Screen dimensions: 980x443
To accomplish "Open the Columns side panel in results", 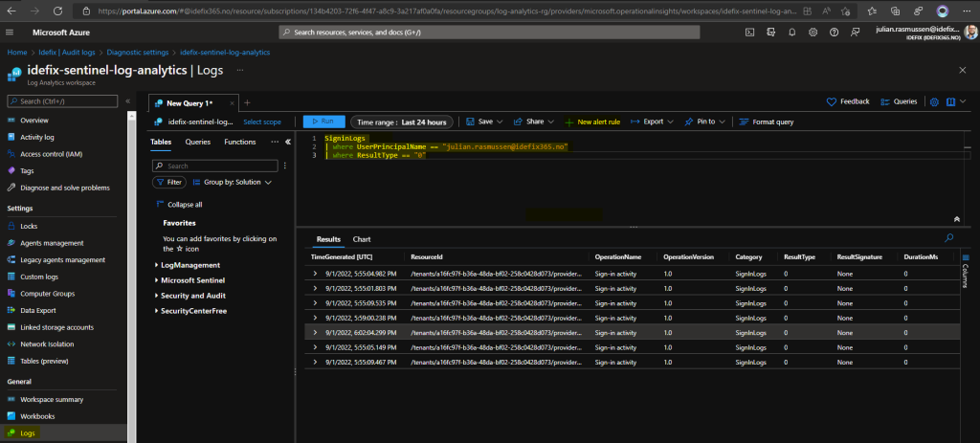I will pyautogui.click(x=966, y=270).
